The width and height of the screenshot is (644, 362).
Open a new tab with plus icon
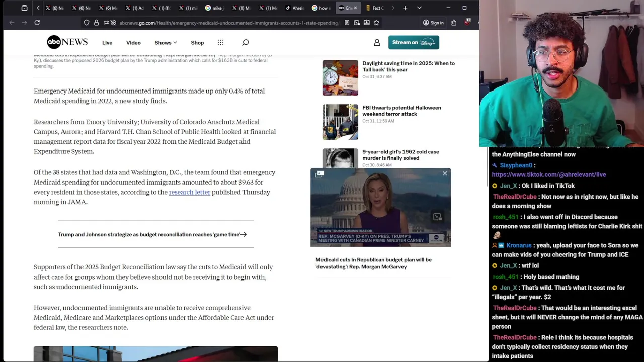405,8
